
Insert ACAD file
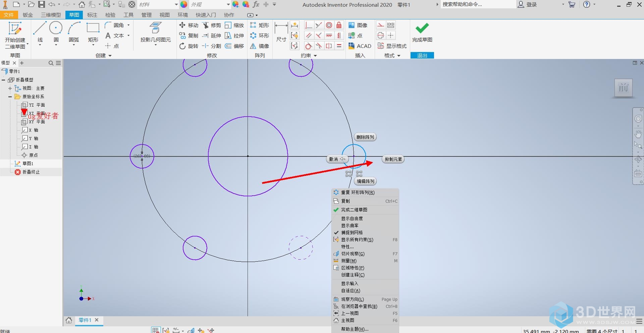[x=360, y=46]
